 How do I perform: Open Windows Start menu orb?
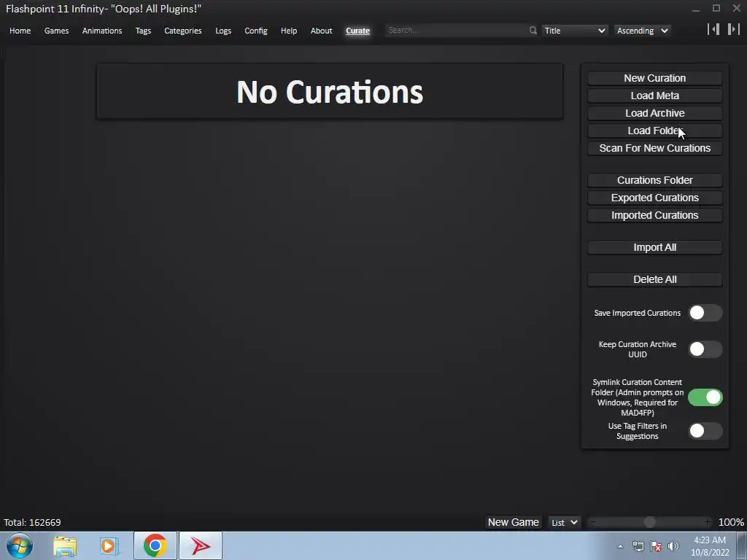[20, 545]
